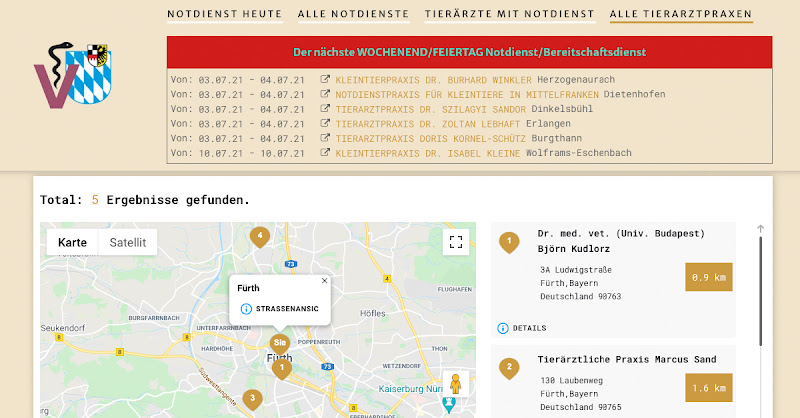The image size is (800, 418).
Task: Open Kleintierpraxis Dr. Burhard Winkler link
Action: pos(433,80)
